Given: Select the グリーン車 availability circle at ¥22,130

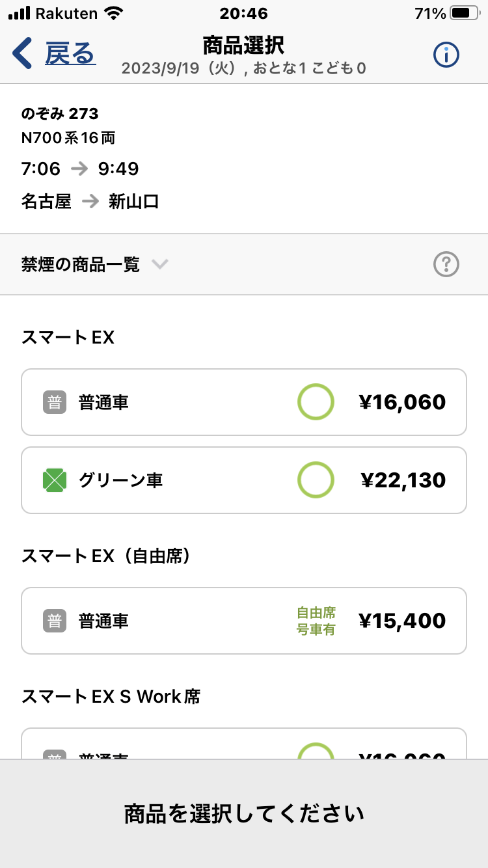Looking at the screenshot, I should tap(316, 480).
